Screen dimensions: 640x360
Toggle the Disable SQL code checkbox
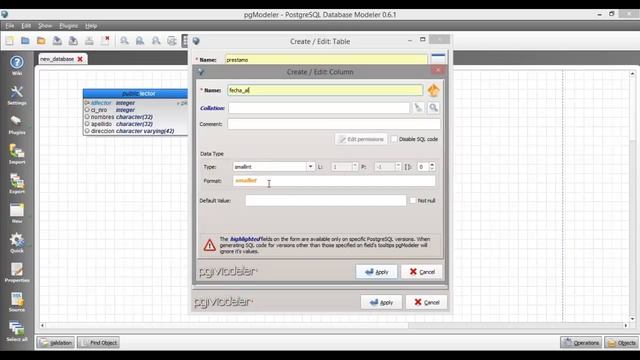coord(394,139)
